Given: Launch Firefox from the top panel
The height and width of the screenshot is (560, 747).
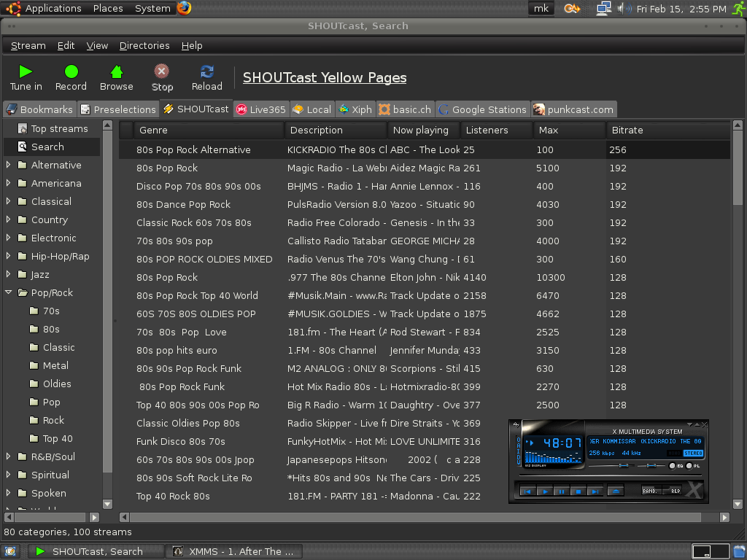Looking at the screenshot, I should [184, 9].
